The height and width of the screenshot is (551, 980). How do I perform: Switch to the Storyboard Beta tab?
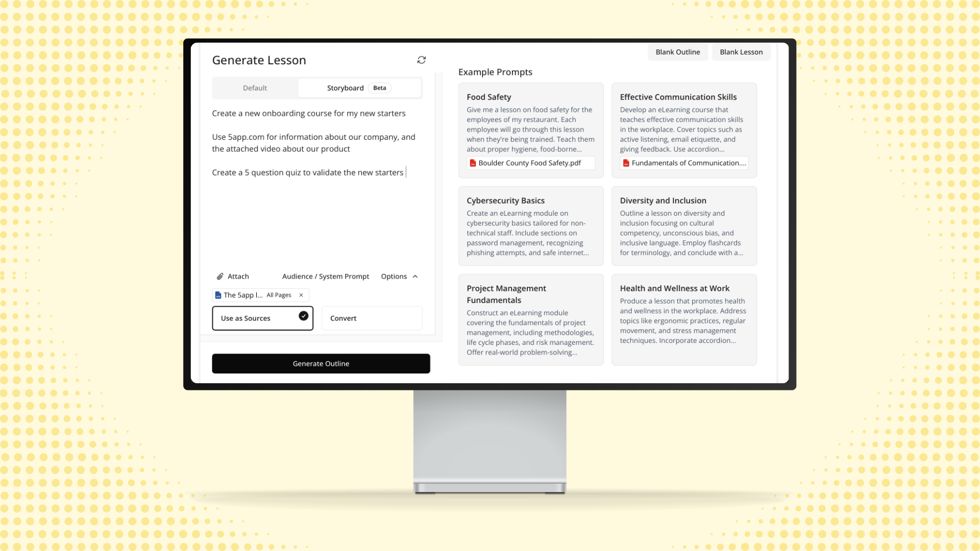tap(357, 87)
